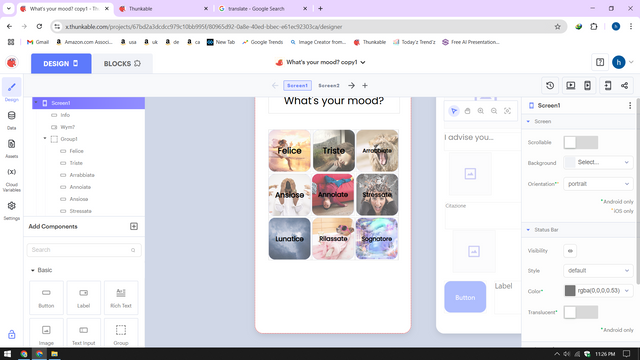This screenshot has width=640, height=360.
Task: Select the pointer tool on canvas
Action: pos(454,111)
